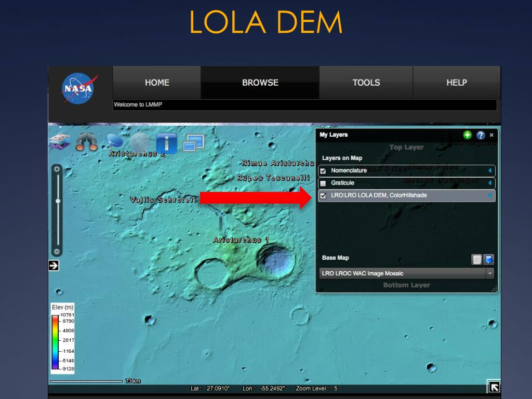Click the zoom level slider handle
The image size is (532, 399).
pyautogui.click(x=58, y=201)
